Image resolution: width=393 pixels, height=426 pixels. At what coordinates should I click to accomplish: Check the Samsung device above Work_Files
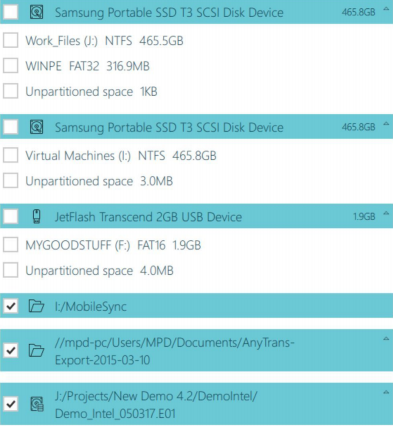pos(10,12)
